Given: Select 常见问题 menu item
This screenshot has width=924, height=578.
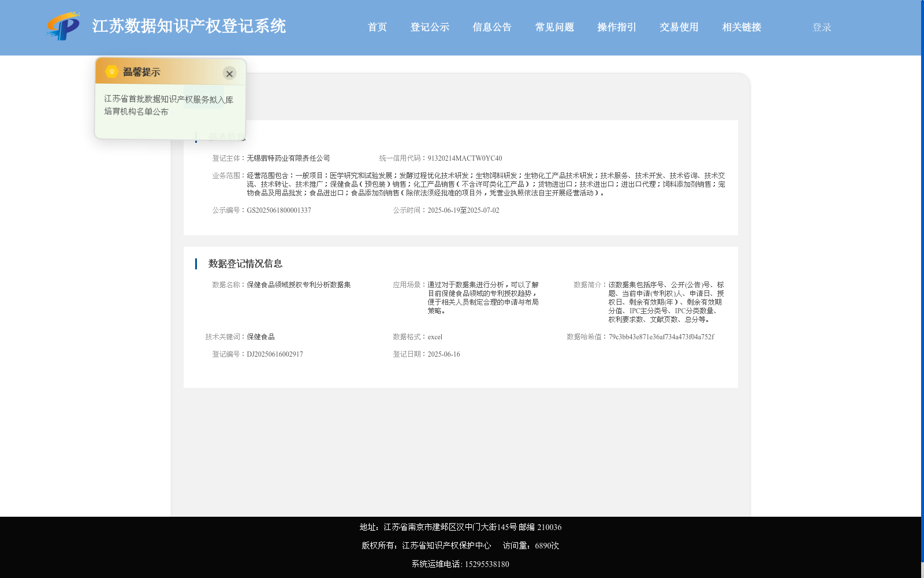Looking at the screenshot, I should pos(554,27).
